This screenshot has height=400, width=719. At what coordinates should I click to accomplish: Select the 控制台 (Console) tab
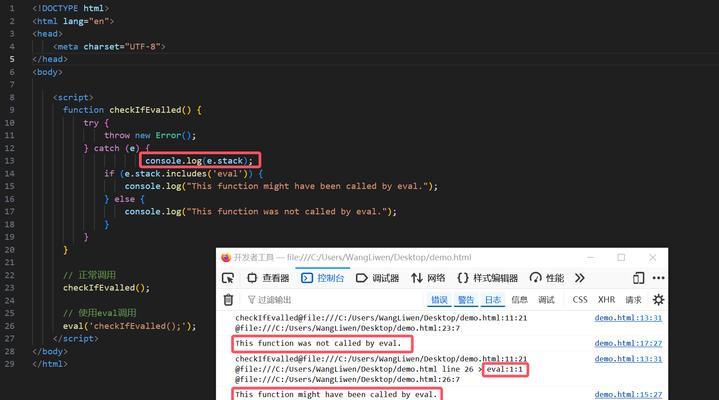coord(322,278)
